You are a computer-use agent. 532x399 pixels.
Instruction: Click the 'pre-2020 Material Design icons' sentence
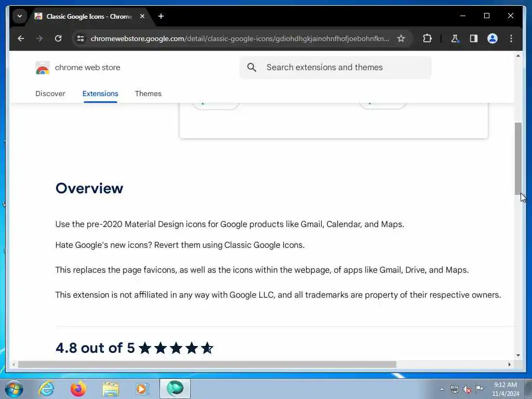(x=230, y=224)
